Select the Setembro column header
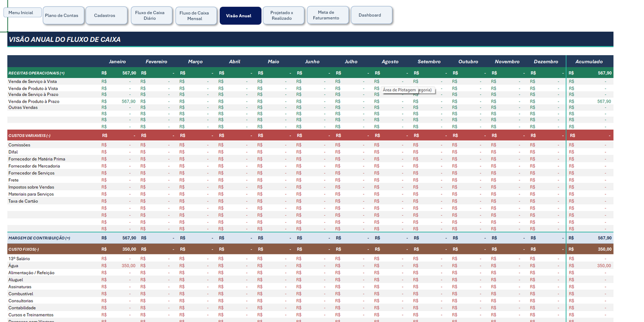Screen dimensions: 644x322 (429, 62)
